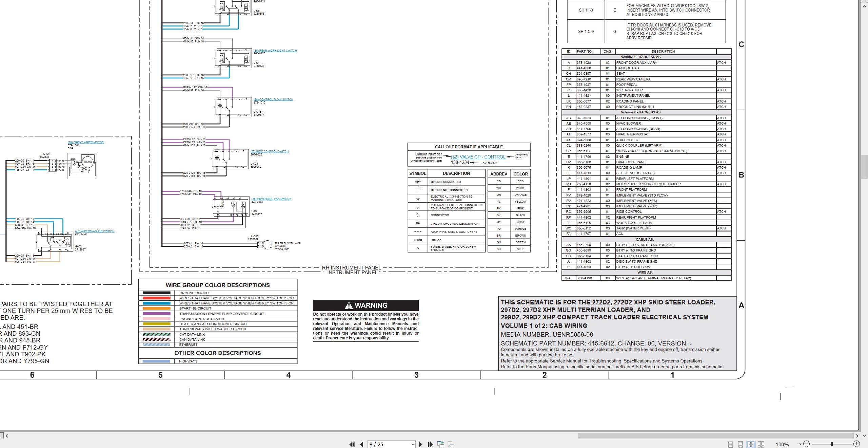The height and width of the screenshot is (448, 868).
Task: Click the previous view button
Action: [441, 444]
